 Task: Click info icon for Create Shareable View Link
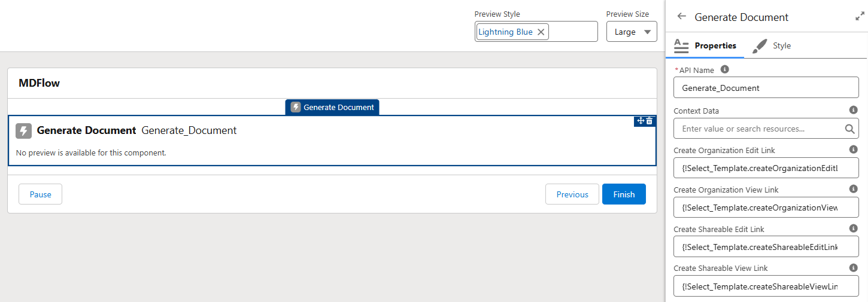[x=854, y=268]
